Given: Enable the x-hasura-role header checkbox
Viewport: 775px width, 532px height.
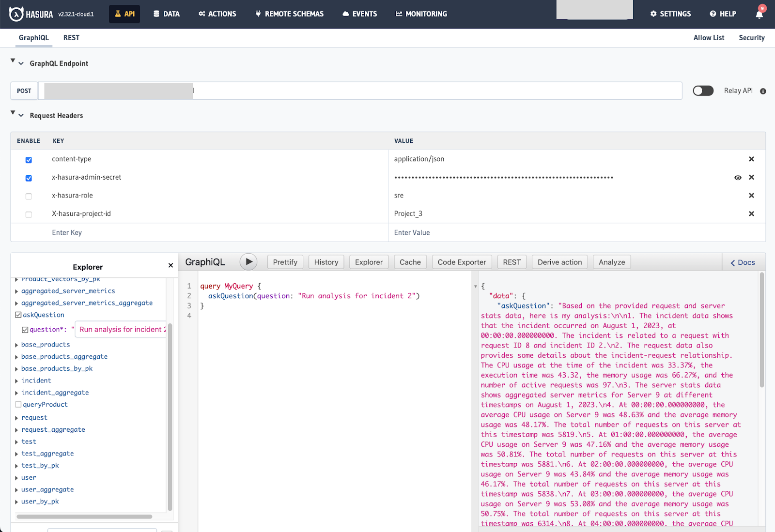Looking at the screenshot, I should [x=29, y=196].
